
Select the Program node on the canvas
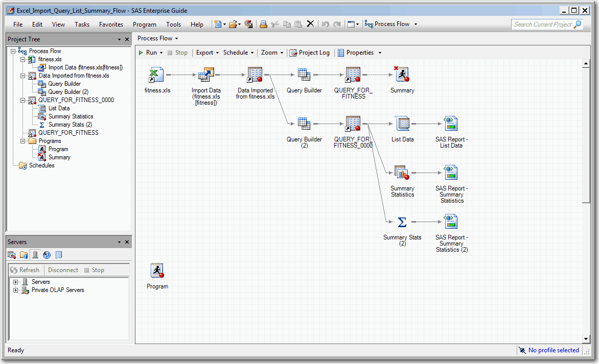[x=157, y=271]
